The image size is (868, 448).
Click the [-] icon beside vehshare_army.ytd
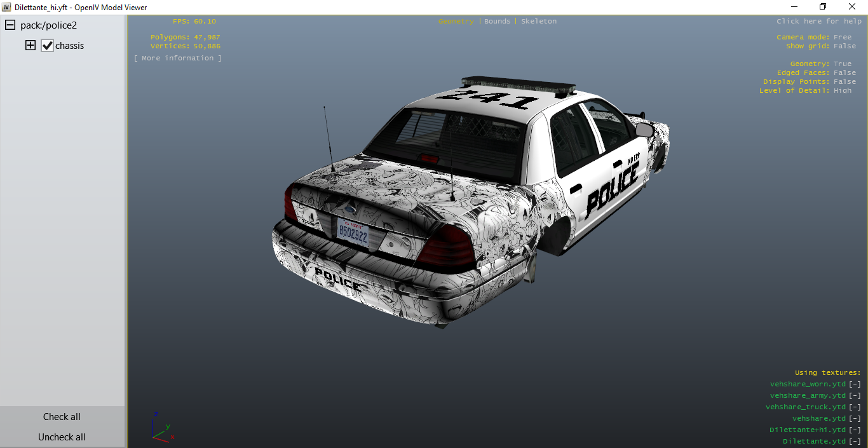point(855,396)
